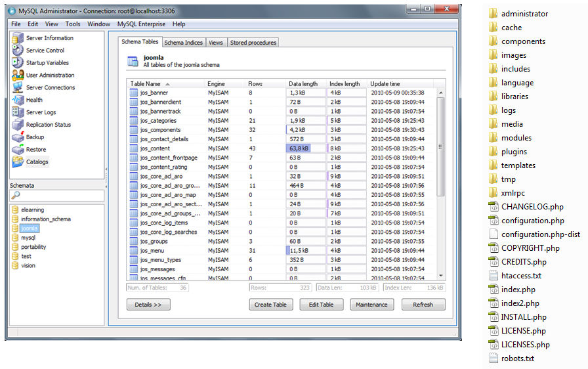
Task: Open Health monitor icon
Action: [17, 100]
